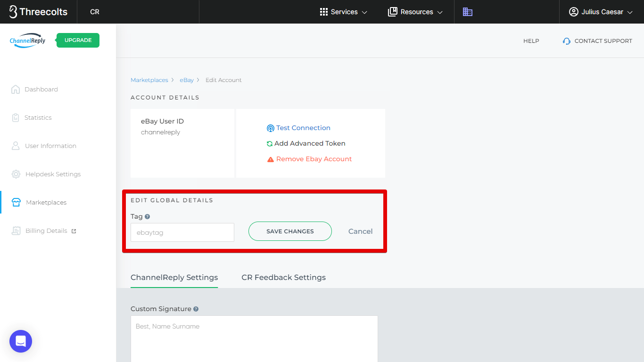Open the Services grid menu
Screen dimensions: 644x362
pos(343,12)
